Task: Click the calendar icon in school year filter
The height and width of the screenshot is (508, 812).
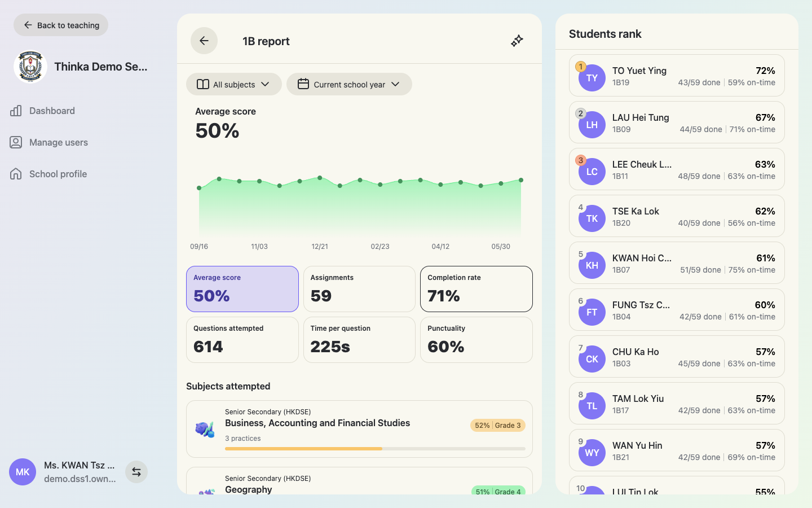Action: click(x=303, y=84)
